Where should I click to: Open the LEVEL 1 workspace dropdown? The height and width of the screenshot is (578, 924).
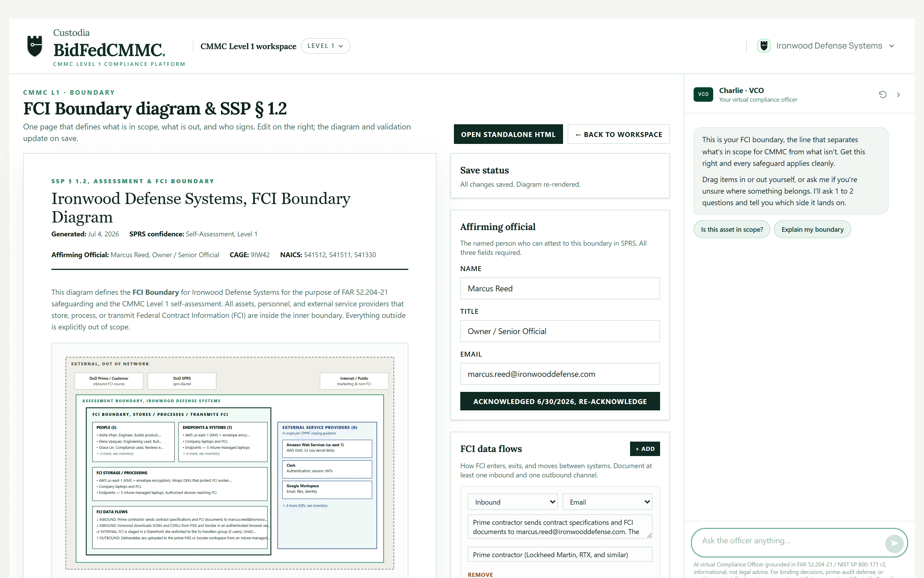tap(325, 46)
